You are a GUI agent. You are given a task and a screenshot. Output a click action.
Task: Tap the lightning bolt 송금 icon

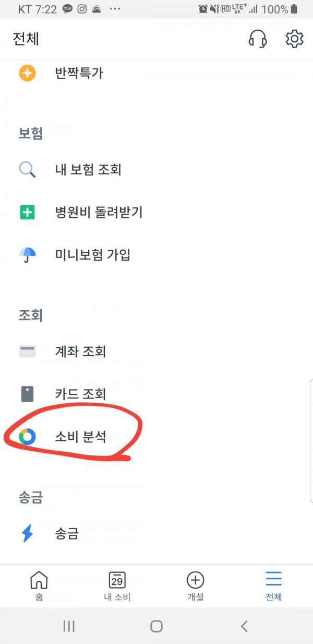click(27, 533)
